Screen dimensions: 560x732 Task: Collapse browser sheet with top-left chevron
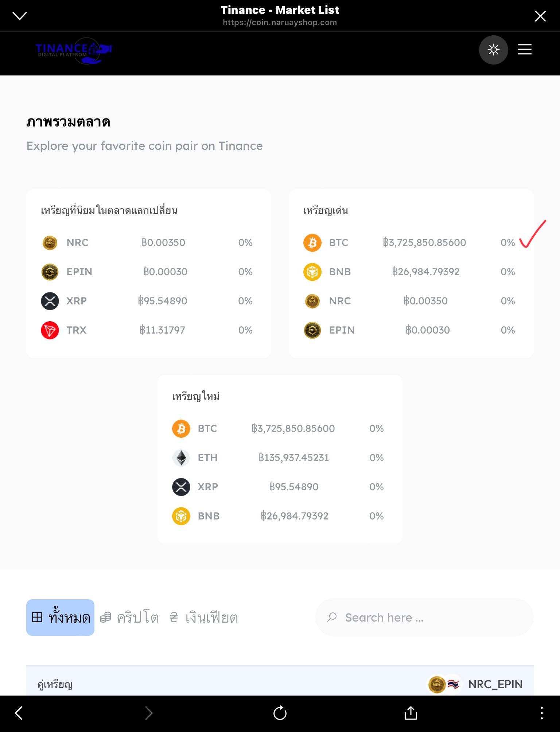(20, 16)
